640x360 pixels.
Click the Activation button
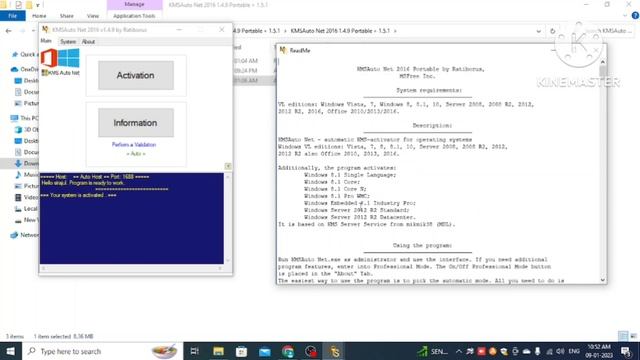[136, 75]
